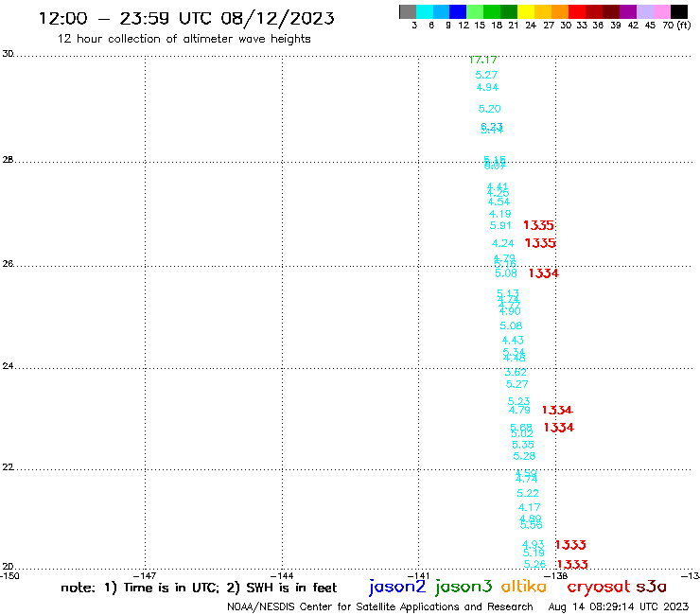Select the latitude axis label 22
The height and width of the screenshot is (615, 700).
click(x=8, y=467)
